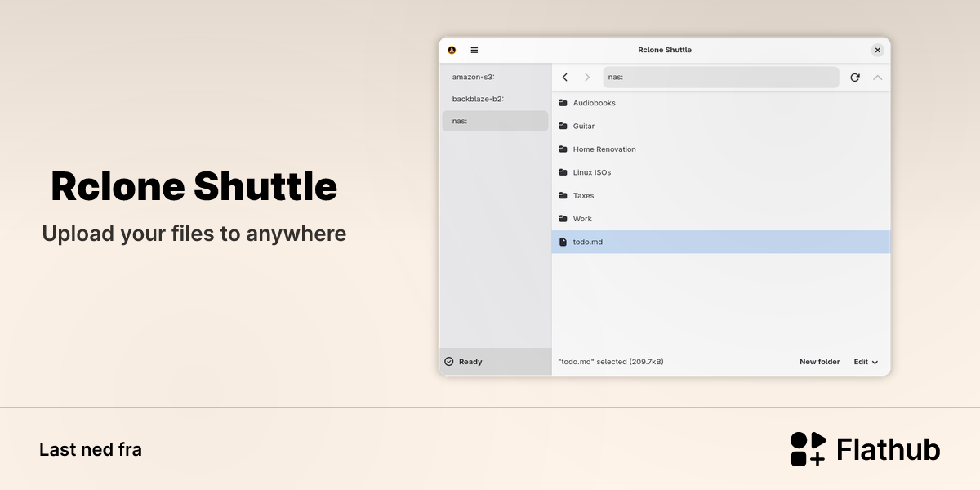Viewport: 980px width, 490px height.
Task: Go forward with the right arrow
Action: tap(587, 77)
